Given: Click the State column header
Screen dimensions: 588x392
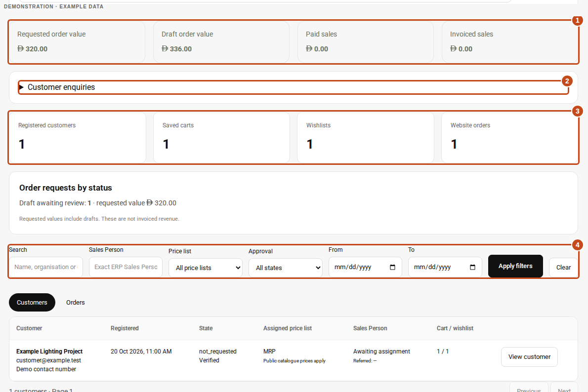Looking at the screenshot, I should [206, 328].
